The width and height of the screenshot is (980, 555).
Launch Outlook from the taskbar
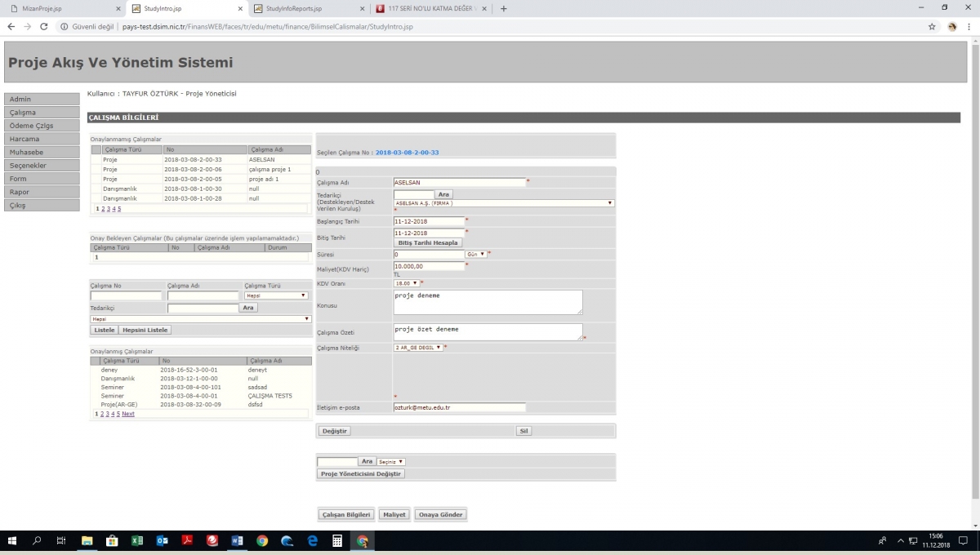tap(162, 541)
